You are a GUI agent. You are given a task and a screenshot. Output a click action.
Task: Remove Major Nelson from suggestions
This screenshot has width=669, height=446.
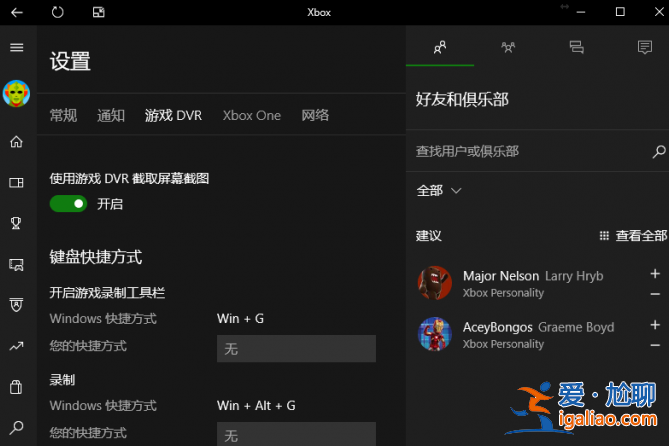coord(655,294)
